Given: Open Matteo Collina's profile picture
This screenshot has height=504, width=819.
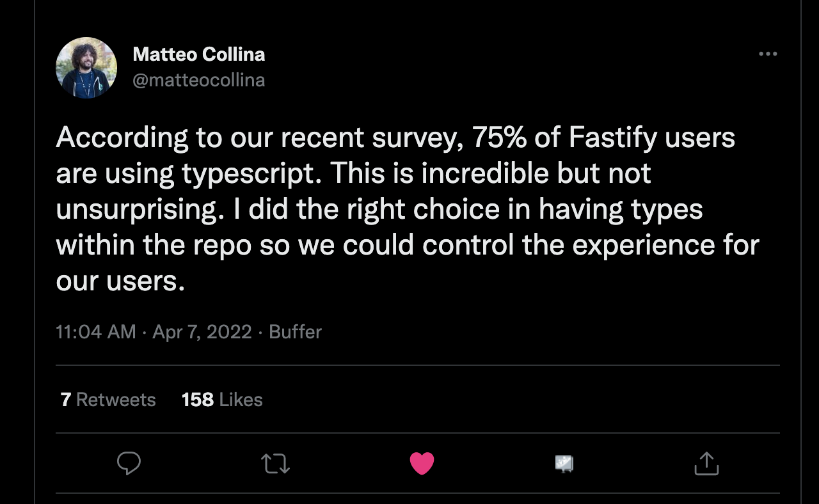Looking at the screenshot, I should (86, 67).
